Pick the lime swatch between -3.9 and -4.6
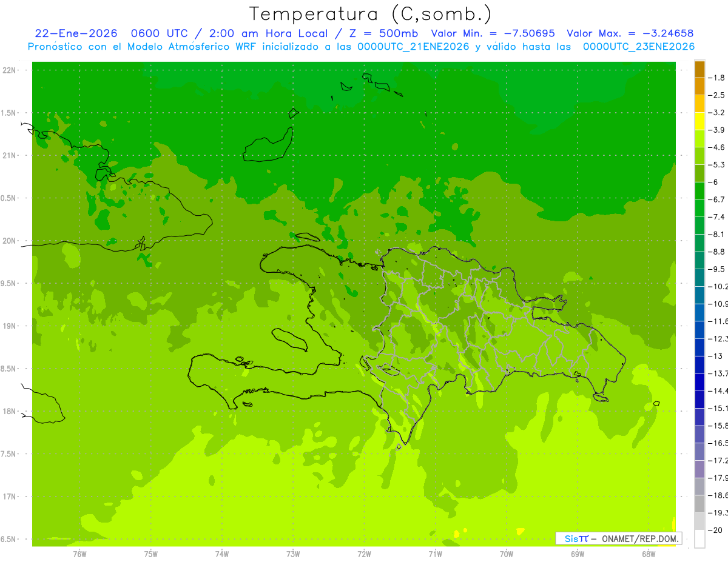 pyautogui.click(x=699, y=139)
